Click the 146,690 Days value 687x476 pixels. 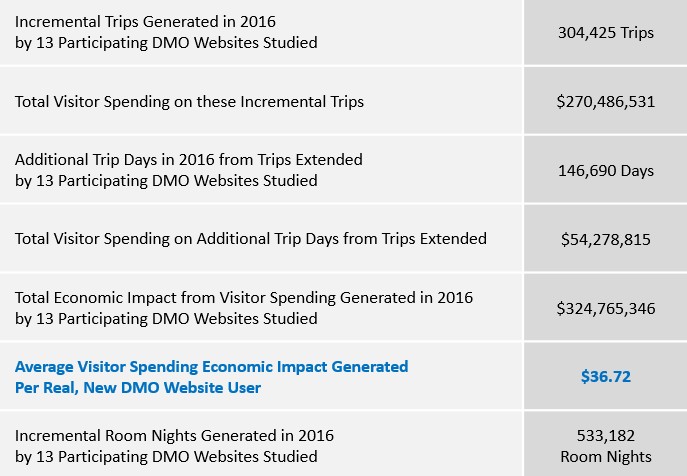pos(606,171)
